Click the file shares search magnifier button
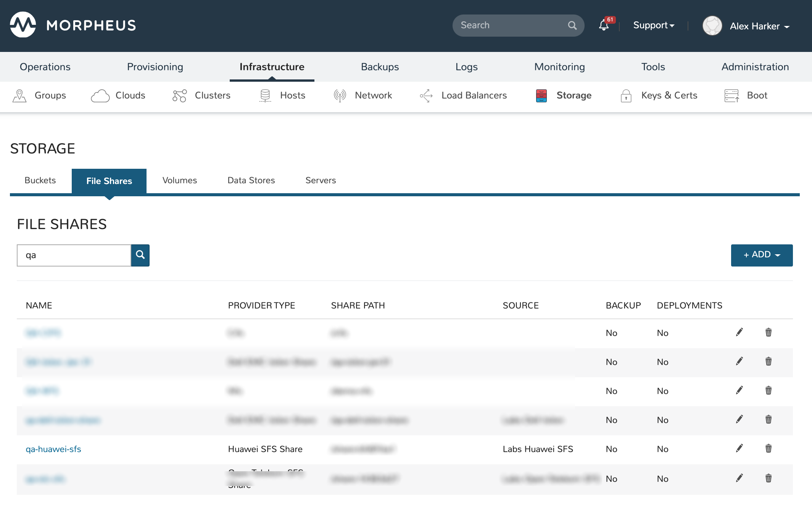This screenshot has height=517, width=812. pyautogui.click(x=140, y=255)
